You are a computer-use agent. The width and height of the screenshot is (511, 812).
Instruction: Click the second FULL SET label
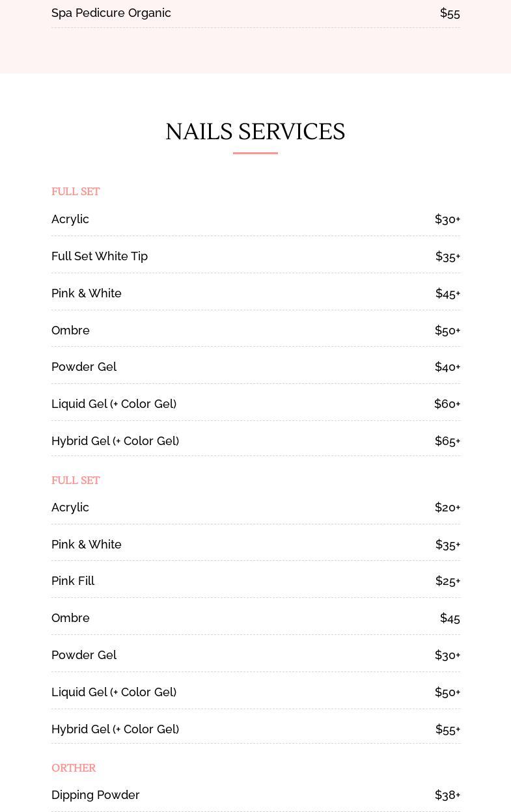coord(76,480)
